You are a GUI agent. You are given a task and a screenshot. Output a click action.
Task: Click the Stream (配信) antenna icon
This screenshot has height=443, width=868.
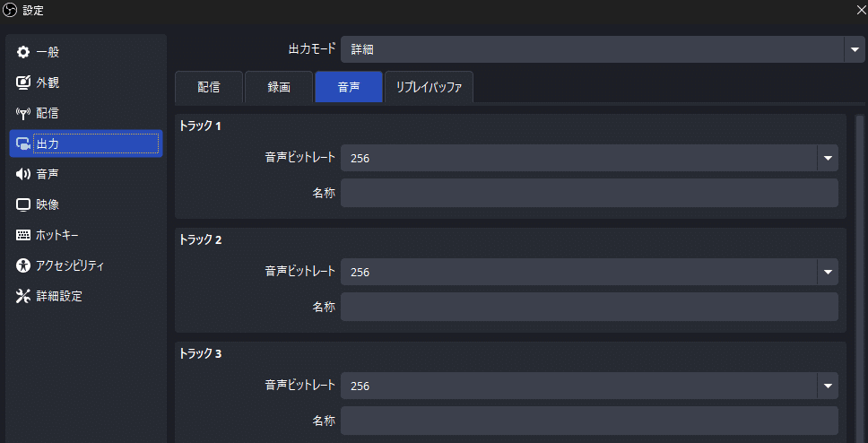point(23,113)
